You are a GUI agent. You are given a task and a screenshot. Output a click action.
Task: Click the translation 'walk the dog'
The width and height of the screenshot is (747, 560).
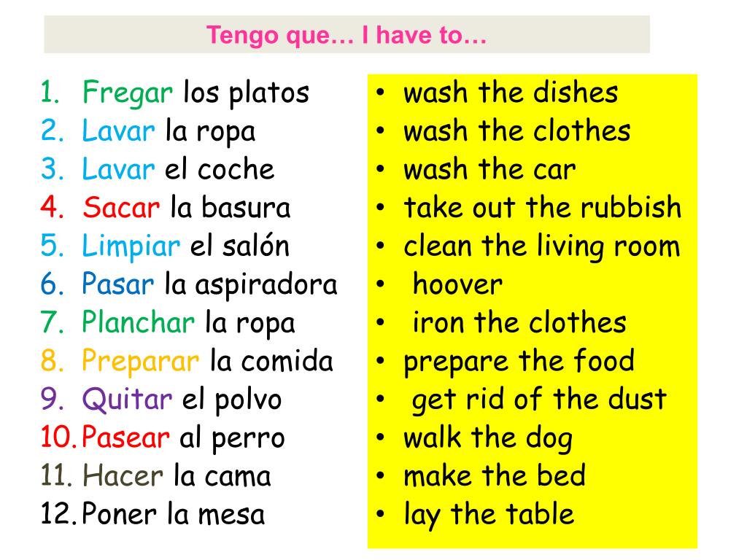[488, 438]
